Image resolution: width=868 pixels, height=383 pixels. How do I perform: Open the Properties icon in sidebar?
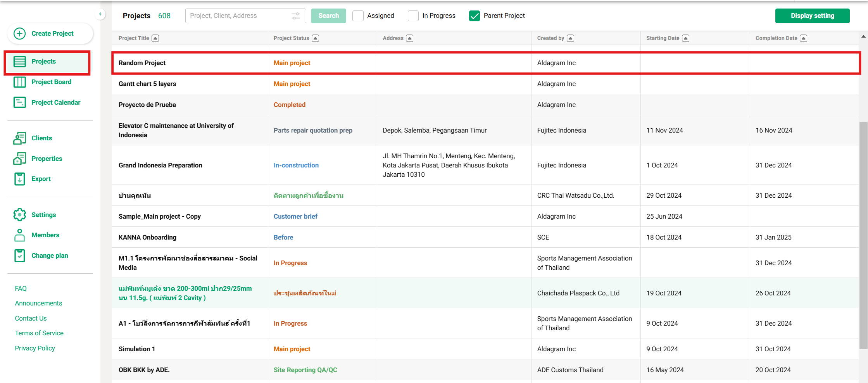tap(20, 159)
